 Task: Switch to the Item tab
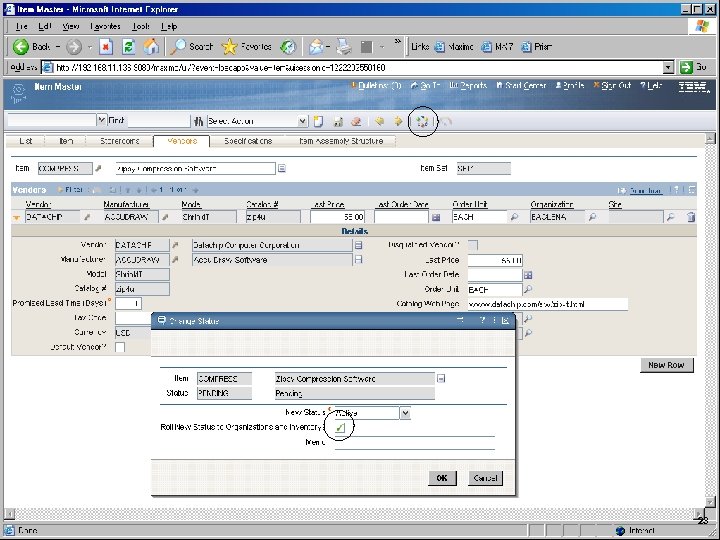click(66, 141)
